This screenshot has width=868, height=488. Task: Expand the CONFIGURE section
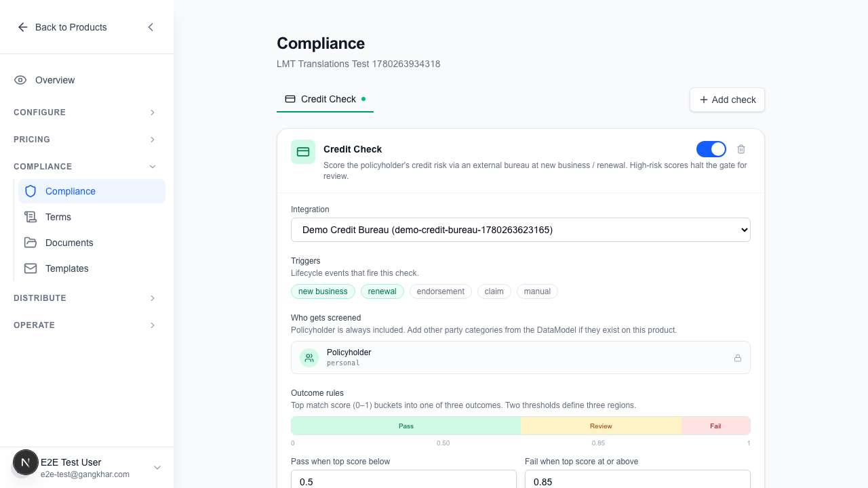click(x=87, y=113)
